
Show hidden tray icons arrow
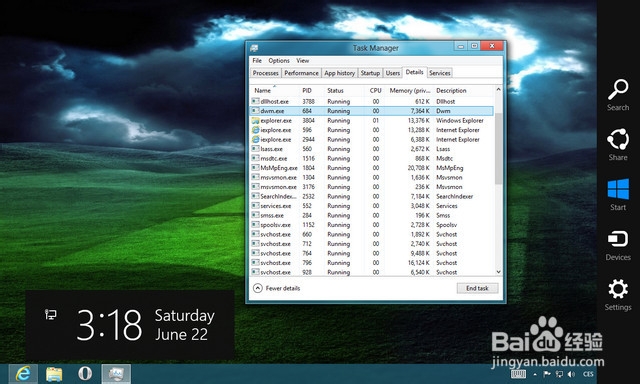click(535, 374)
